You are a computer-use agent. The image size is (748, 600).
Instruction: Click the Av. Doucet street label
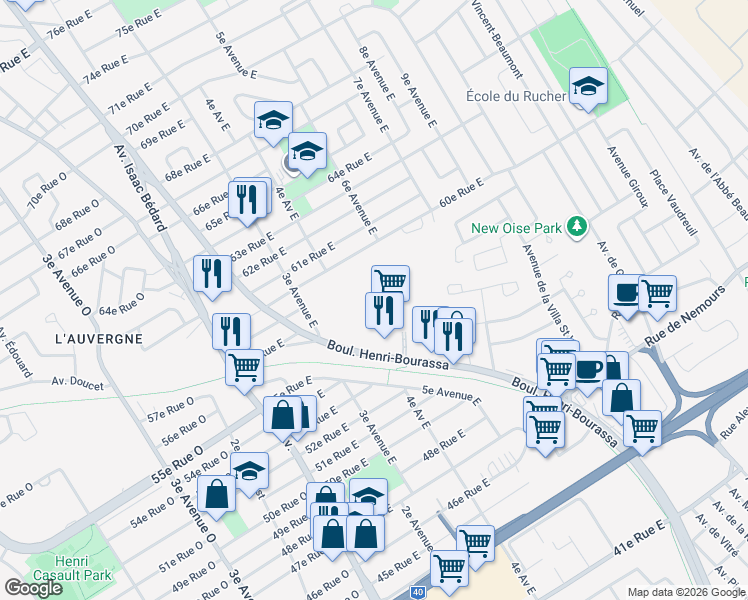click(x=77, y=383)
